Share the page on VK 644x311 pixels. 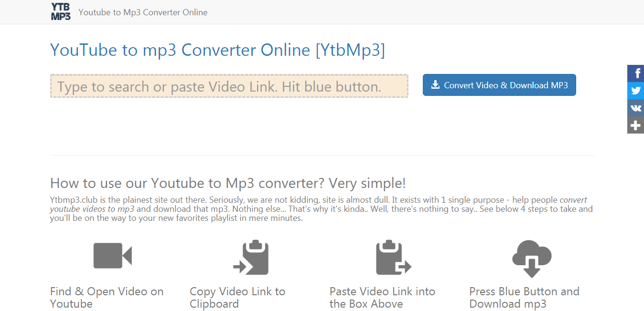[636, 108]
